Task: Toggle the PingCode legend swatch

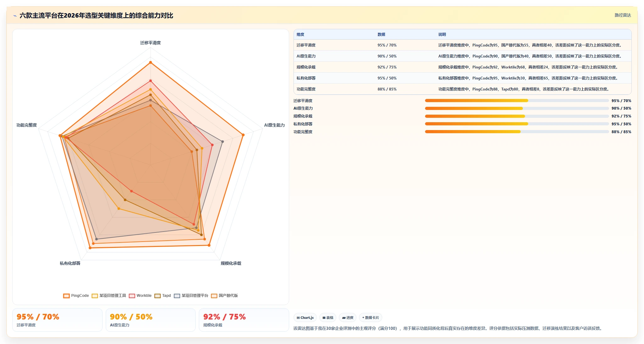Action: [66, 296]
